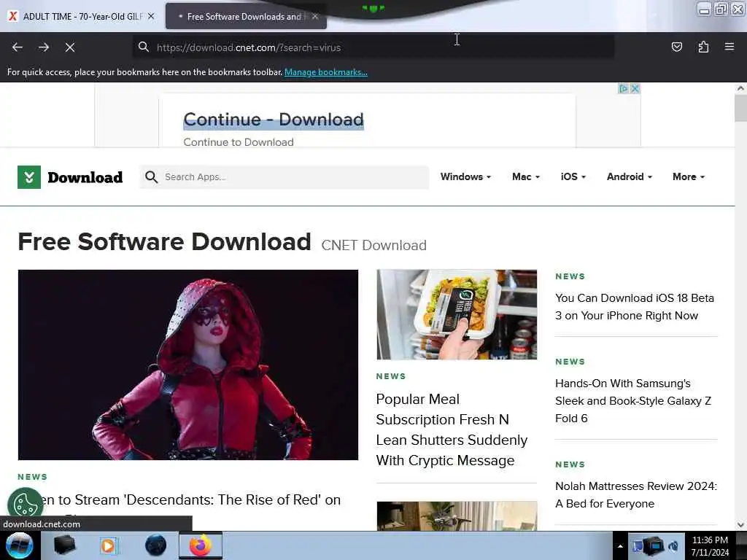
Task: Open the Nolah Mattresses Review article
Action: [x=635, y=495]
